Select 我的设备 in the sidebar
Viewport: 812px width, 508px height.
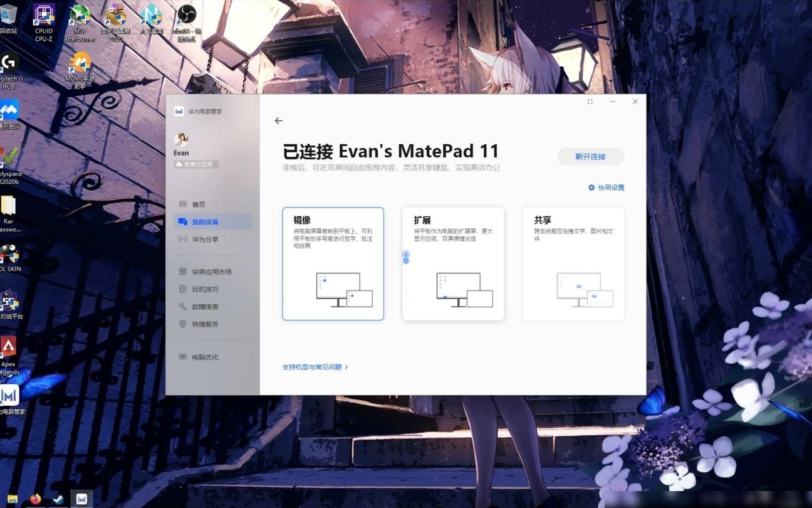(212, 222)
